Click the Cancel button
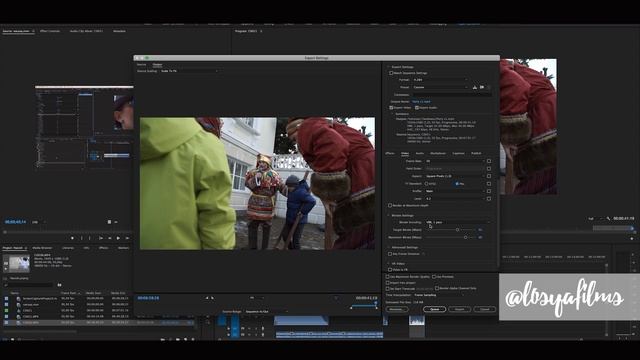The image size is (640, 360). click(x=484, y=309)
